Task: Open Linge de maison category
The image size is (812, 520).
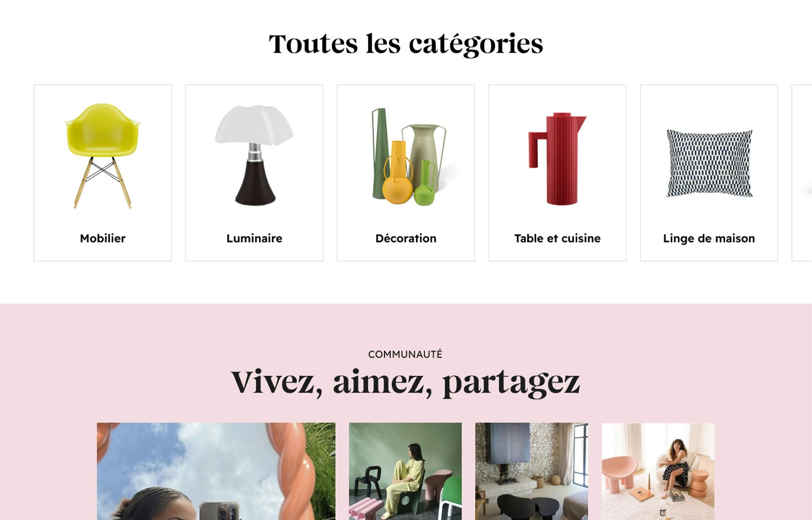Action: 709,173
